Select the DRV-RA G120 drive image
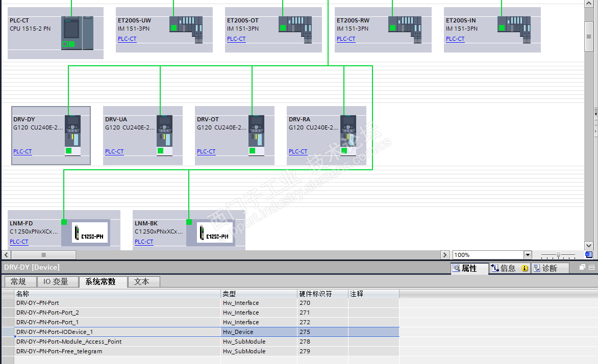Viewport: 598px width, 364px height. tap(348, 135)
